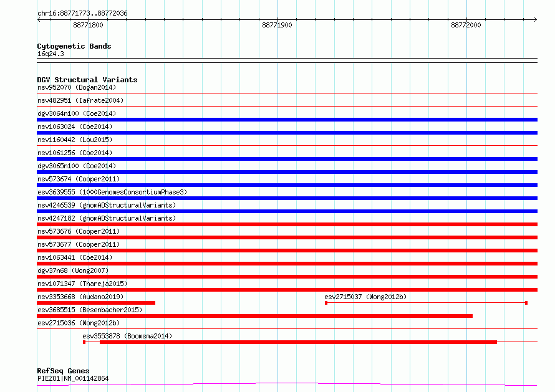Open variant esv3639555 (1000GenomesConsortiumPhase3)
The image size is (555, 392).
[112, 192]
